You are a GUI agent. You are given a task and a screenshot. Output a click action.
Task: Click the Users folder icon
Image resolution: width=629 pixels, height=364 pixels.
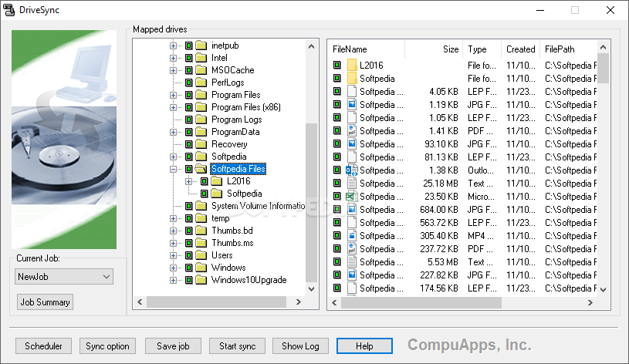201,255
